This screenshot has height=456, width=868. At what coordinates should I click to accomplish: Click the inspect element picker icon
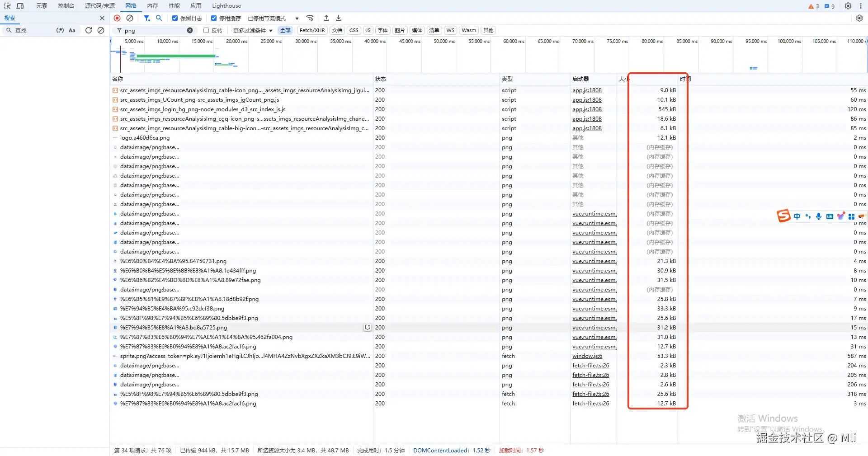pyautogui.click(x=7, y=6)
